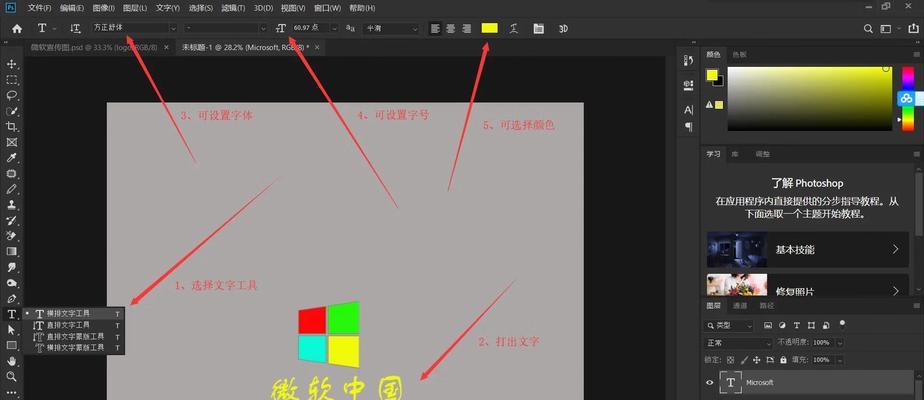
Task: Select the Dodge tool
Action: (x=11, y=283)
